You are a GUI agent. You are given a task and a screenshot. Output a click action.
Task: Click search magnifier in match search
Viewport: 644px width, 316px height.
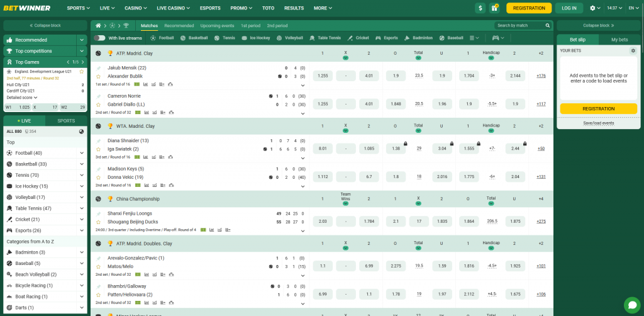pyautogui.click(x=548, y=25)
